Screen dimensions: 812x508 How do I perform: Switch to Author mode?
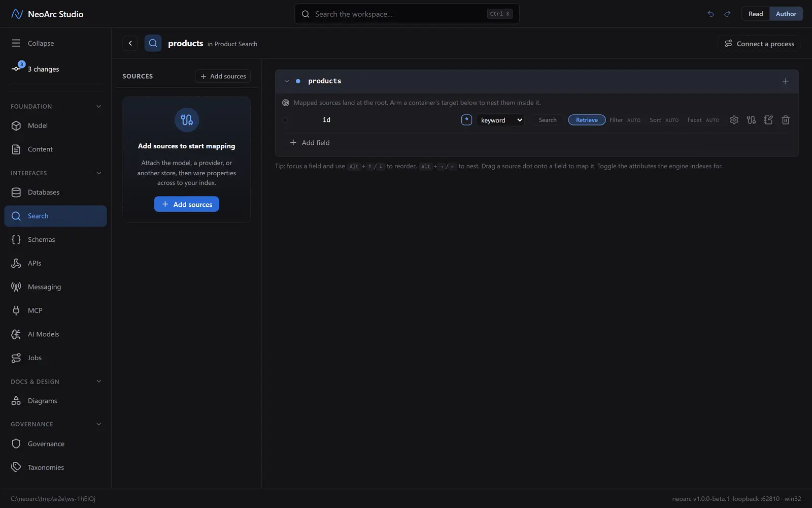tap(786, 14)
